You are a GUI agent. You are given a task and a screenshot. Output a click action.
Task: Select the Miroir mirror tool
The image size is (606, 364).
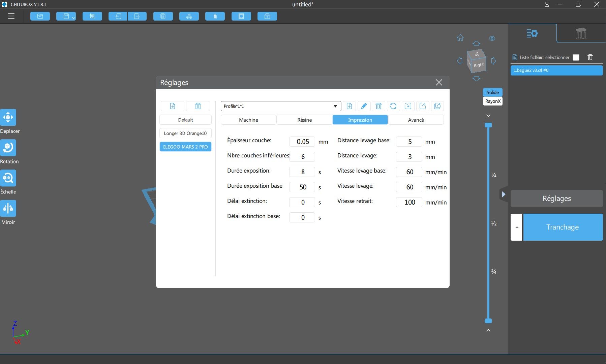pos(8,208)
